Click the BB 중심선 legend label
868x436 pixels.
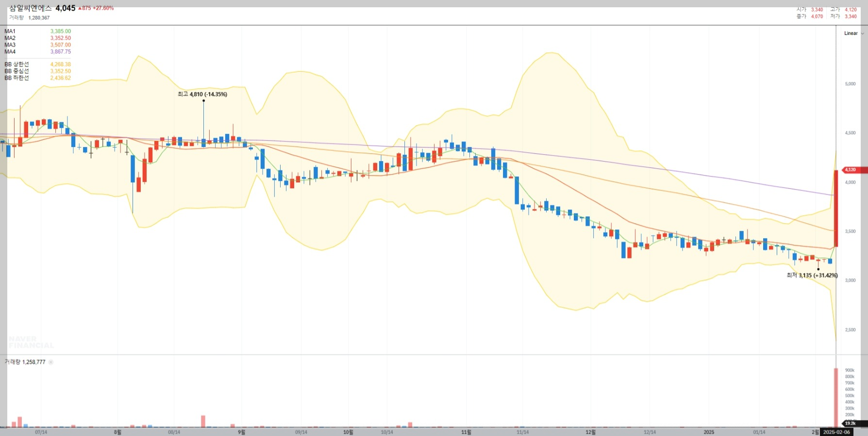tap(17, 71)
